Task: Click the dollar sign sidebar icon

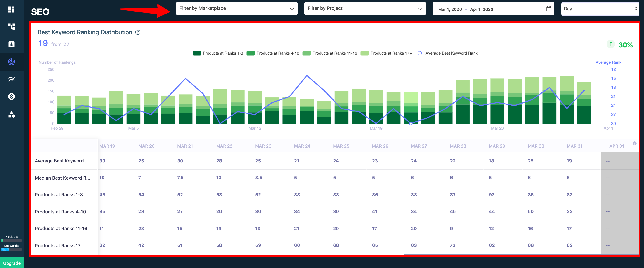Action: click(x=12, y=97)
